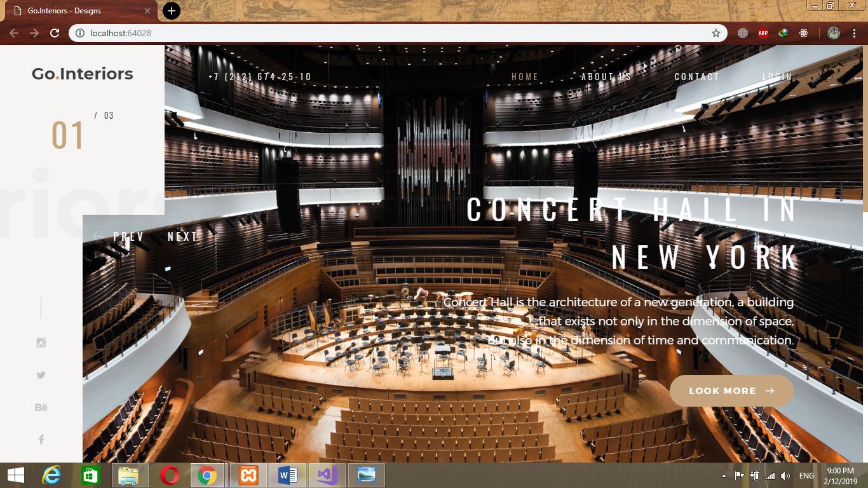Image resolution: width=868 pixels, height=488 pixels.
Task: Click the total slides count 03
Action: coord(109,116)
